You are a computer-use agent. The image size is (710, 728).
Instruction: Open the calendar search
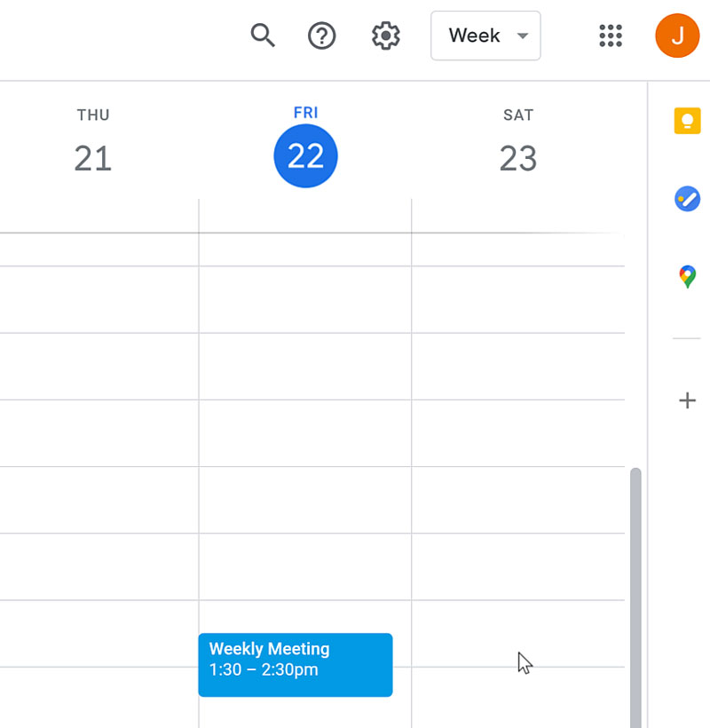263,36
